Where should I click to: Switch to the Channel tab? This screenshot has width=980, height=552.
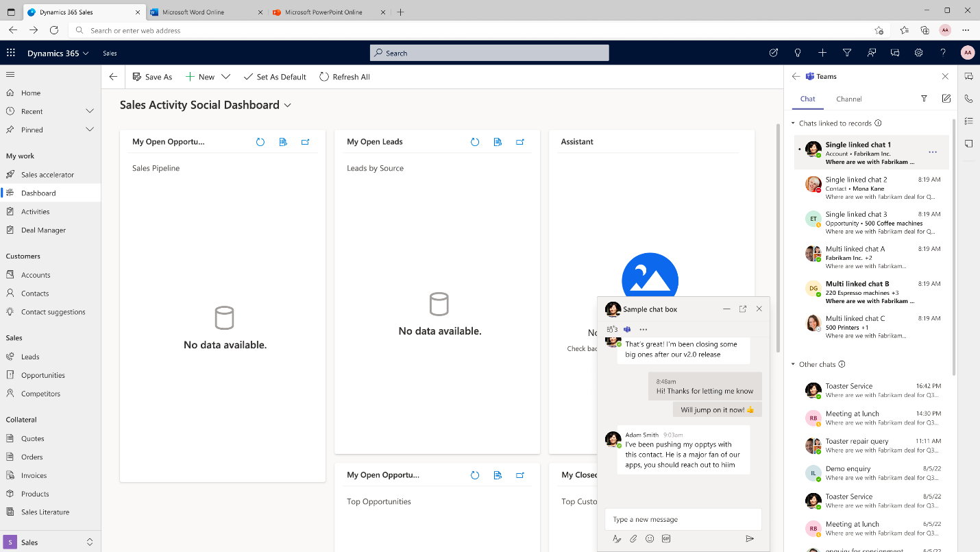(x=848, y=99)
